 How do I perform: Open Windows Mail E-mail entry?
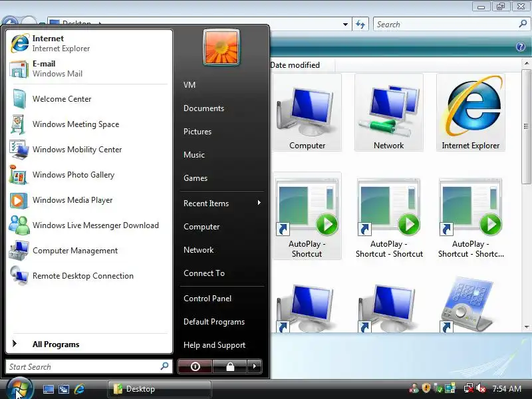89,69
